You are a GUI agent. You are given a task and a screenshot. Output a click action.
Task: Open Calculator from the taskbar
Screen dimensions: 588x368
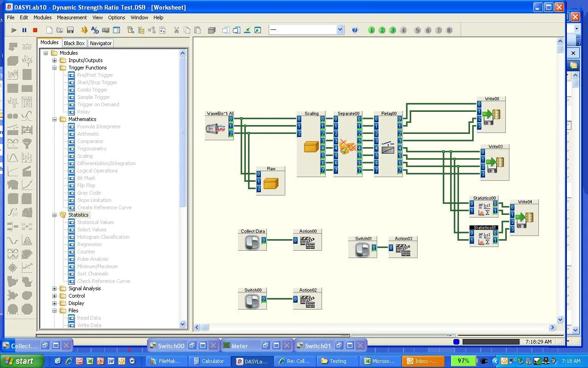click(209, 361)
